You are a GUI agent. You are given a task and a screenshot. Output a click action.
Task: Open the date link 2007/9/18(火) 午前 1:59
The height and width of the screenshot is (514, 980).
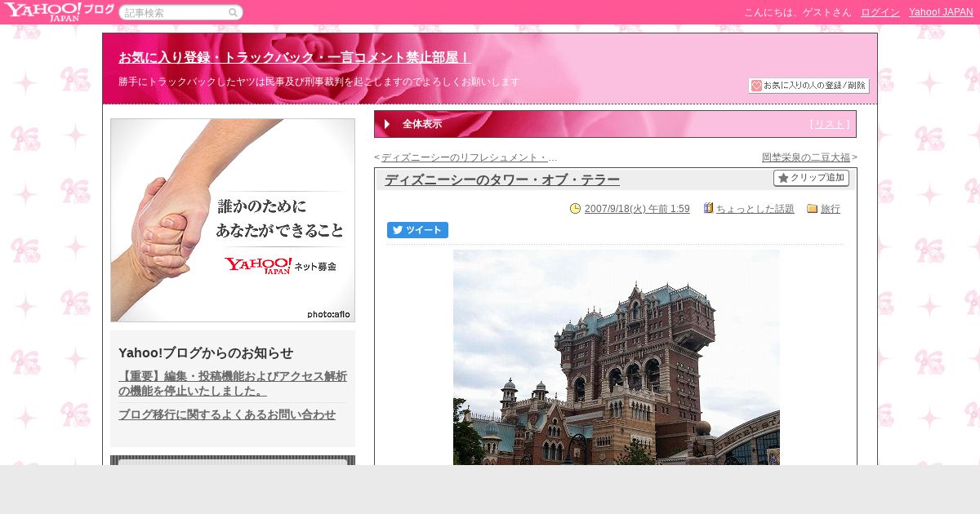(637, 209)
